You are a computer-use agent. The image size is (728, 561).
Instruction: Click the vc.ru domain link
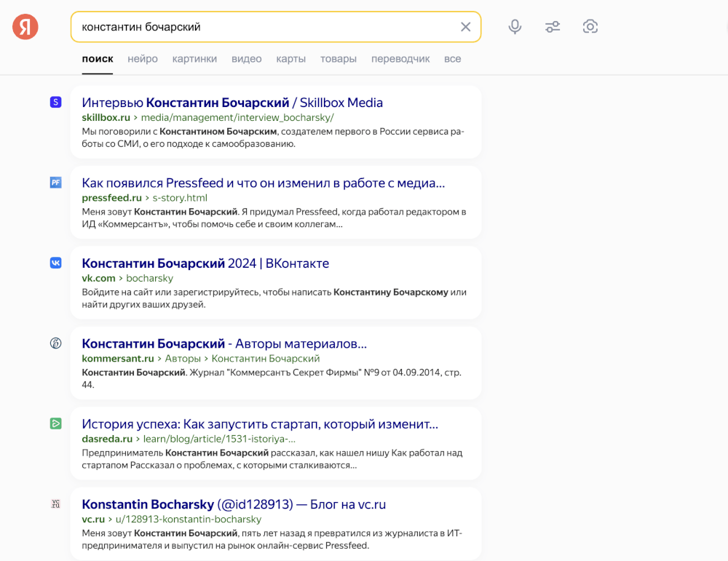(x=93, y=519)
